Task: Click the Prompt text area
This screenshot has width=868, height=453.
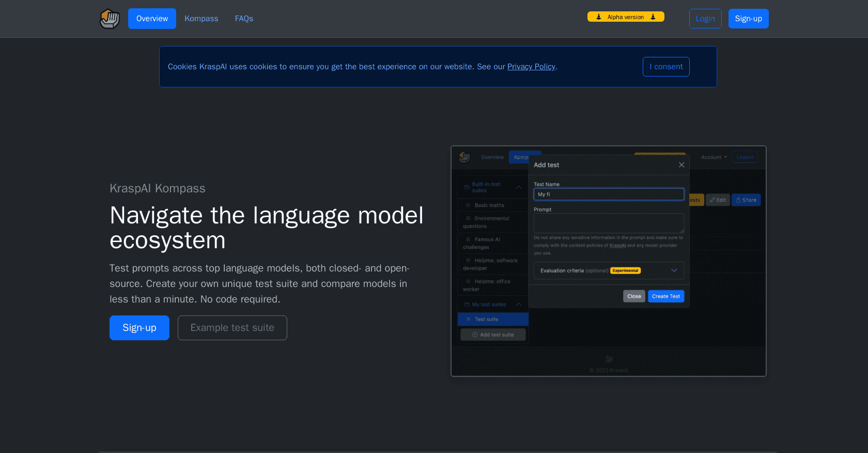Action: [x=609, y=223]
